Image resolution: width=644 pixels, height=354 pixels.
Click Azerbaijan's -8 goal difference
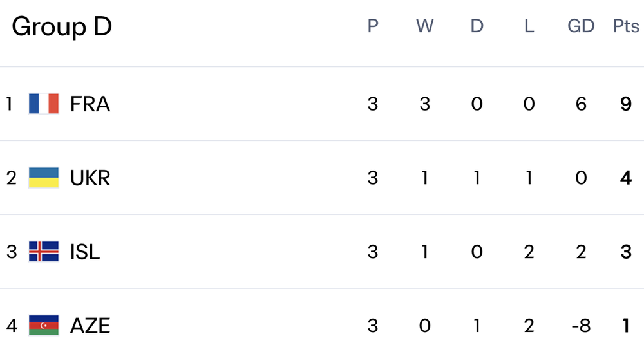click(581, 326)
